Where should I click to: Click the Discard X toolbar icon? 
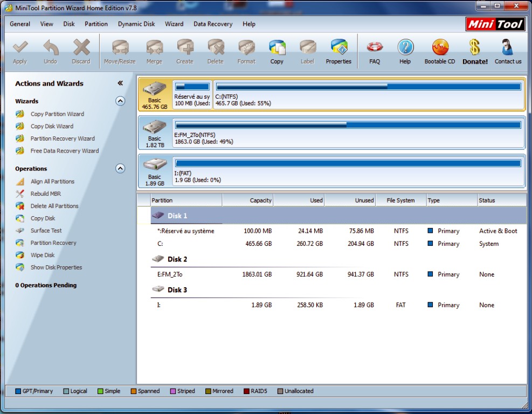click(81, 47)
